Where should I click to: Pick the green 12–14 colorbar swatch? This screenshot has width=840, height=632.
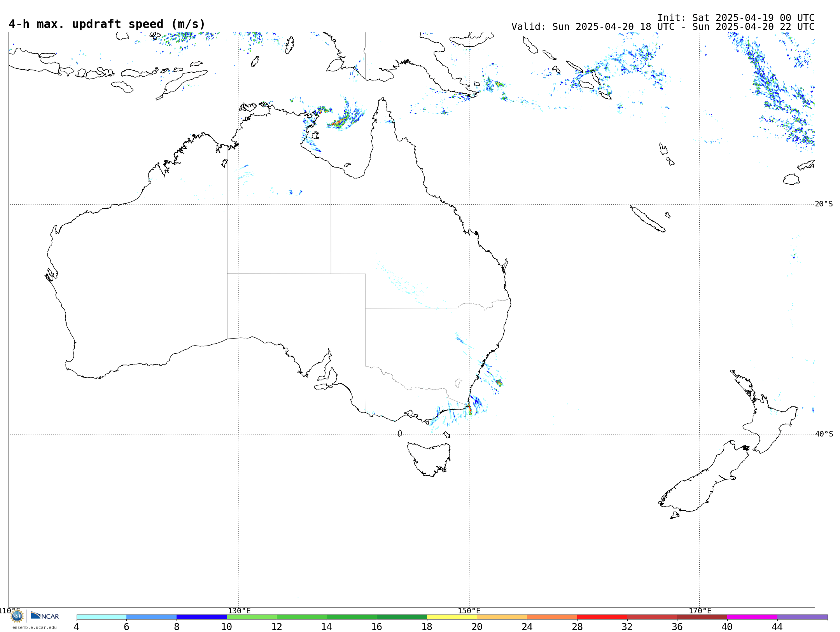click(x=302, y=617)
